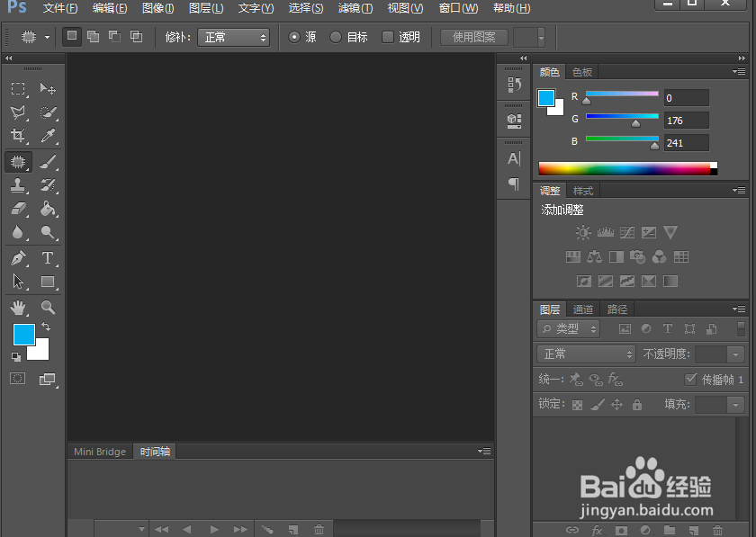Select the Eraser tool
756x537 pixels.
click(x=18, y=209)
